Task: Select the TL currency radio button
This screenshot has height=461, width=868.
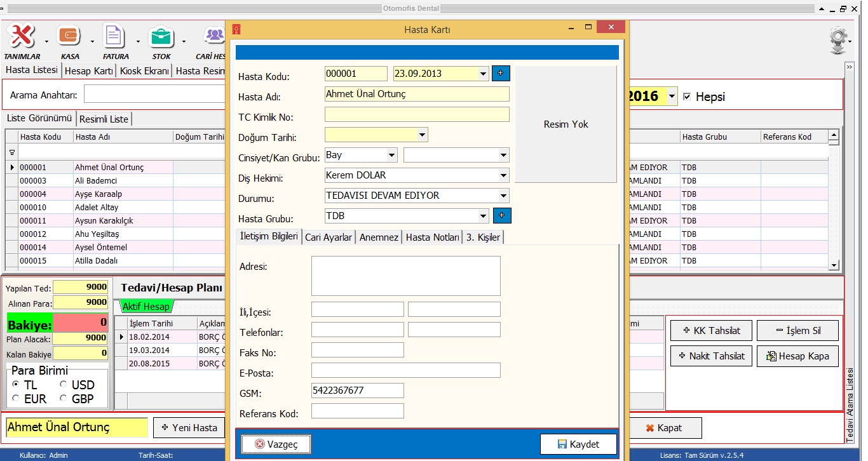Action: (x=16, y=384)
